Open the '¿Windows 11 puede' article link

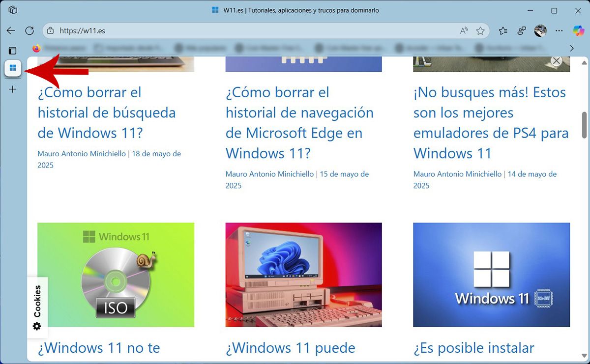(290, 348)
